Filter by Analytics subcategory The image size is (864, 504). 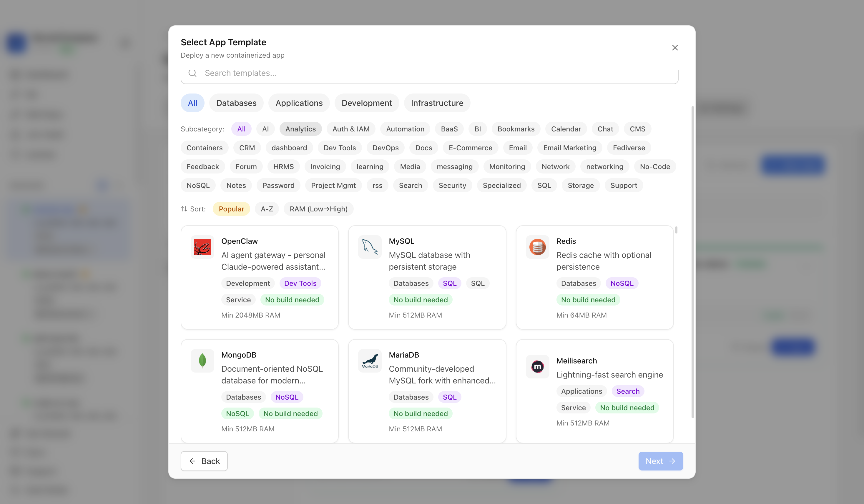pos(300,129)
